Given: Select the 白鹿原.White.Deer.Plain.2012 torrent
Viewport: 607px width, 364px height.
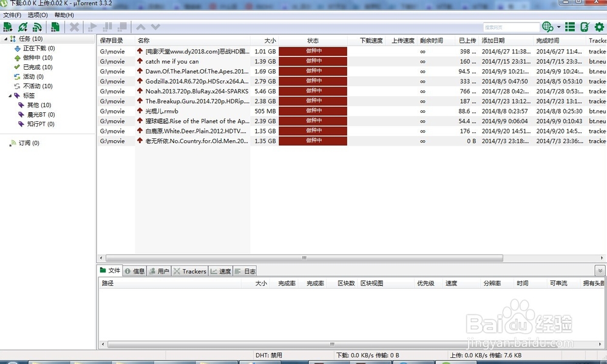Looking at the screenshot, I should [352, 131].
